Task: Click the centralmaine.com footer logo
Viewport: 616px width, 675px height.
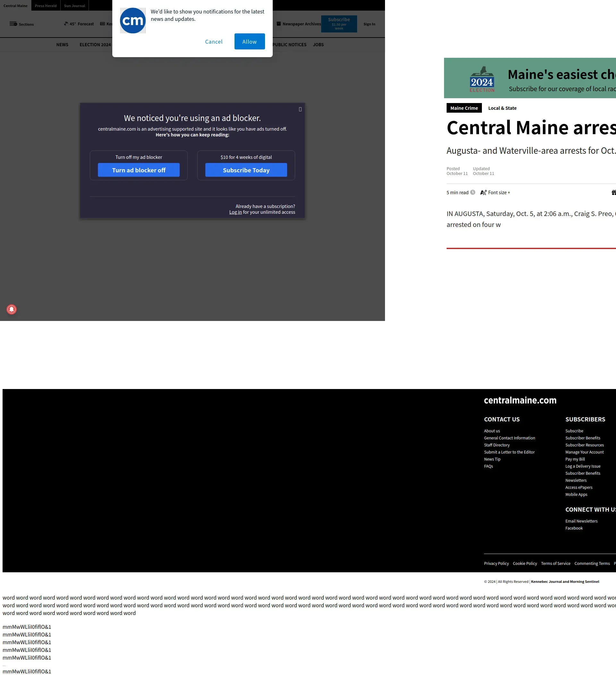Action: coord(520,401)
